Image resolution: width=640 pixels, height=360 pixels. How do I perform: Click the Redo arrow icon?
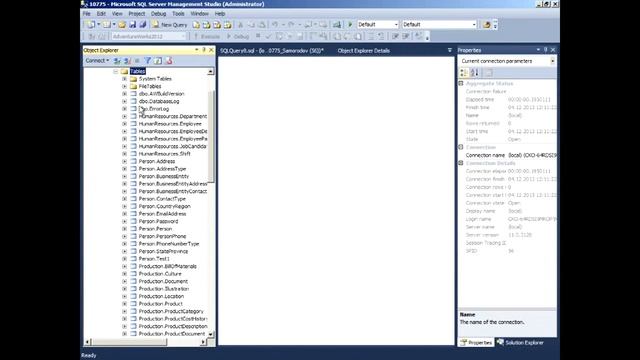tap(291, 25)
